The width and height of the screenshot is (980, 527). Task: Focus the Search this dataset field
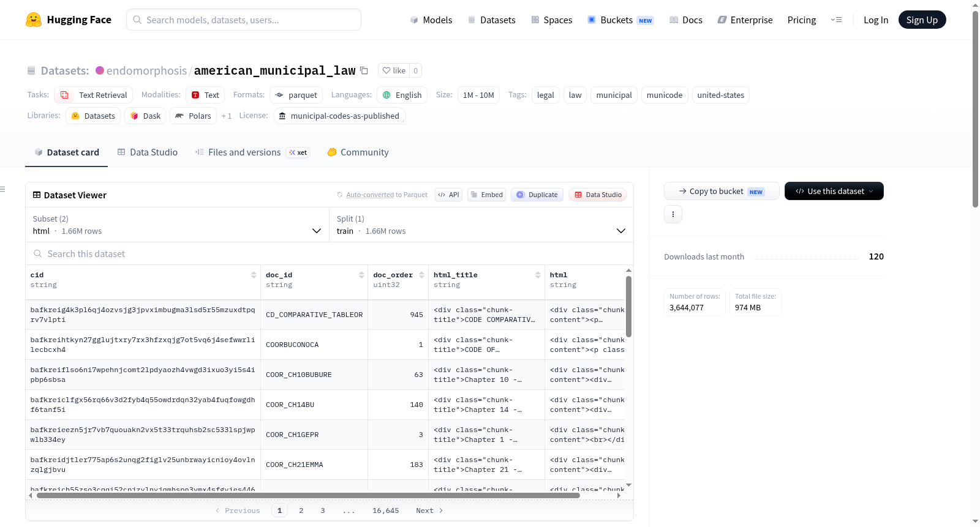point(330,253)
